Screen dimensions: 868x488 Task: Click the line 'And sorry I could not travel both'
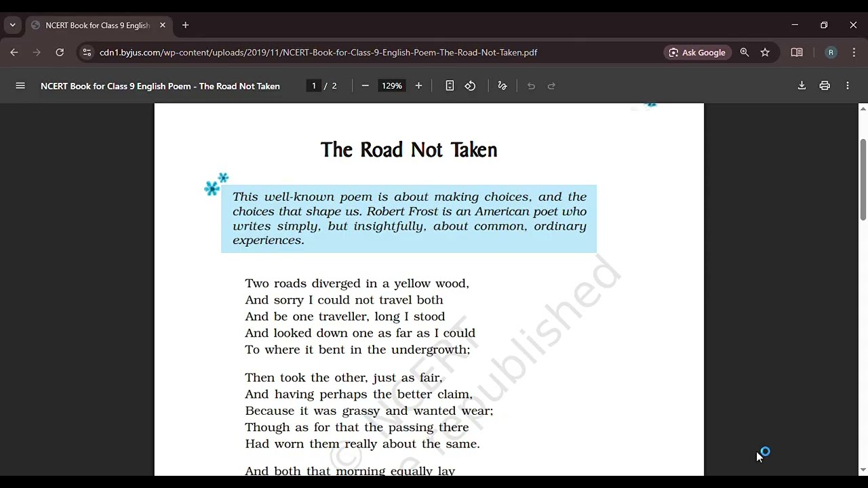point(344,300)
